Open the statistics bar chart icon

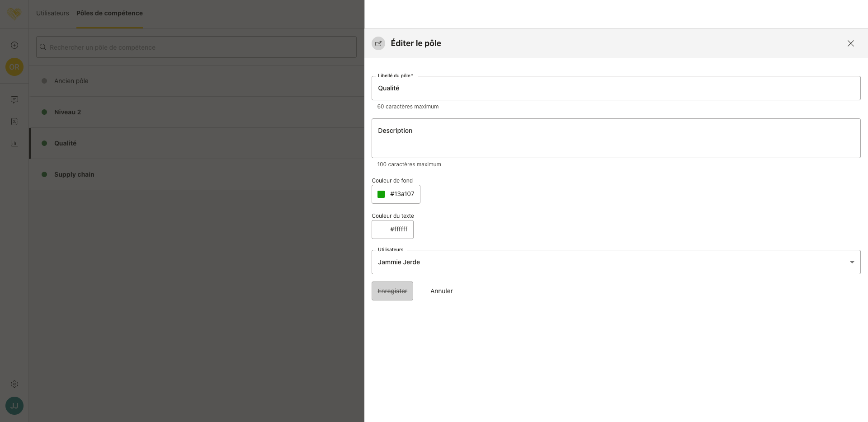(x=14, y=143)
